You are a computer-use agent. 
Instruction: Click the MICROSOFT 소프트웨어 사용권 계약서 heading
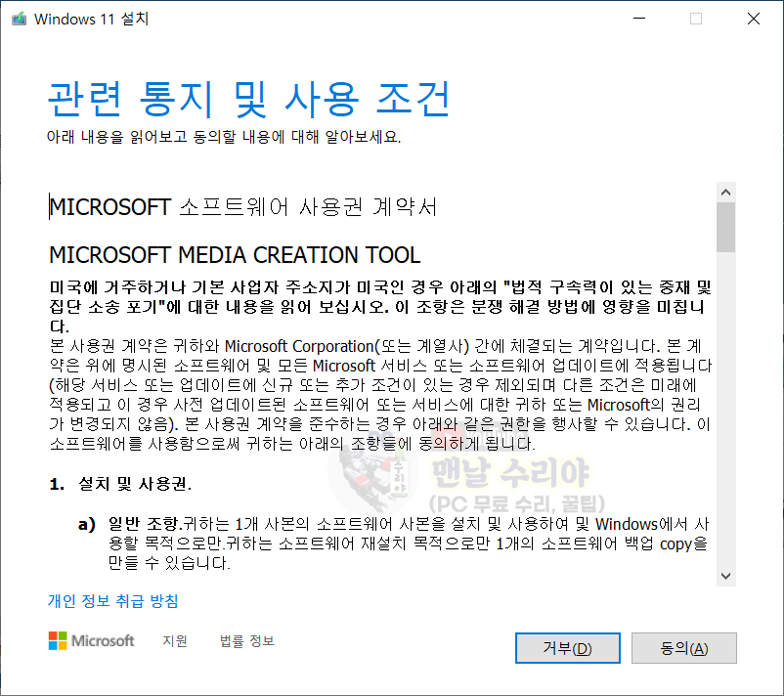(x=243, y=207)
